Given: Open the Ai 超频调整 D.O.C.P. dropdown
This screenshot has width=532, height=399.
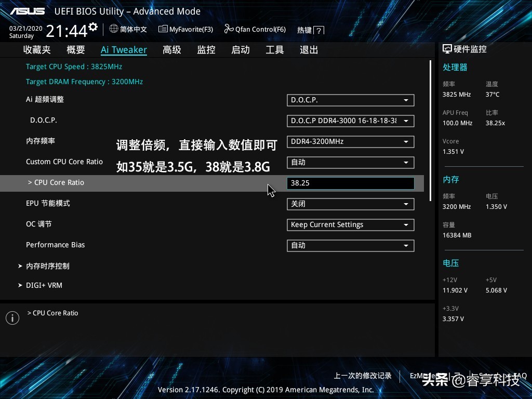Looking at the screenshot, I should (350, 100).
